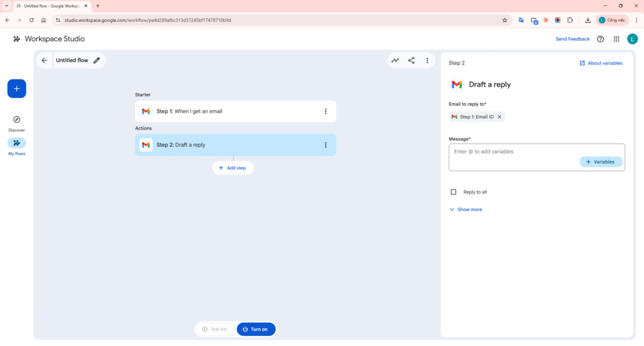Open Step 2 three-dot menu
Viewport: 644px width, 346px height.
[326, 145]
